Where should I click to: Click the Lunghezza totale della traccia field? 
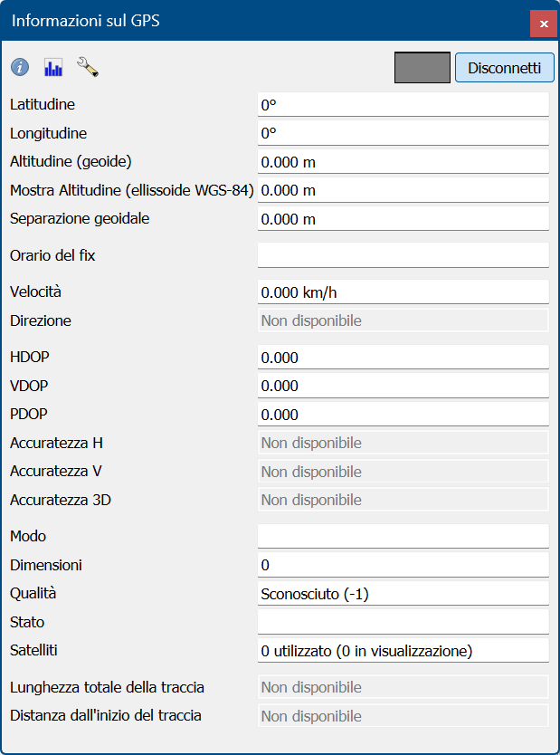pos(403,687)
